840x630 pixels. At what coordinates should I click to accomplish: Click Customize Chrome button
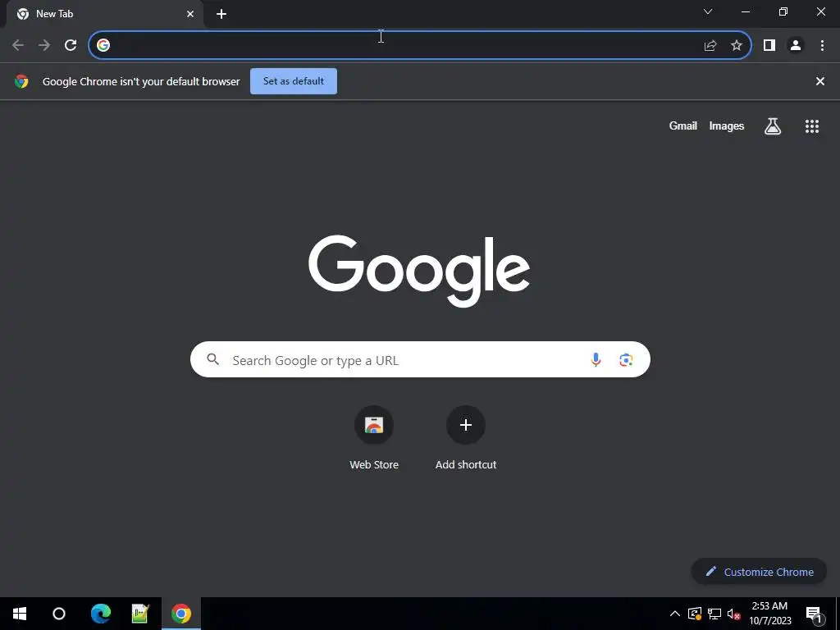coord(759,572)
